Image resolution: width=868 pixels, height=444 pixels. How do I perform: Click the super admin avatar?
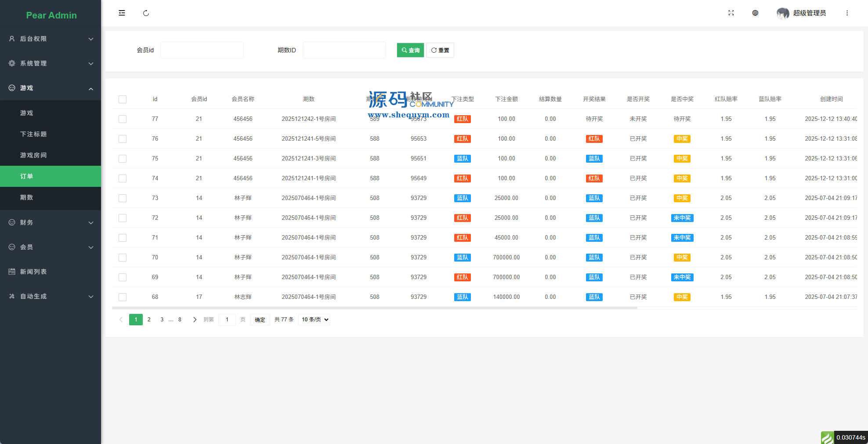pyautogui.click(x=782, y=13)
